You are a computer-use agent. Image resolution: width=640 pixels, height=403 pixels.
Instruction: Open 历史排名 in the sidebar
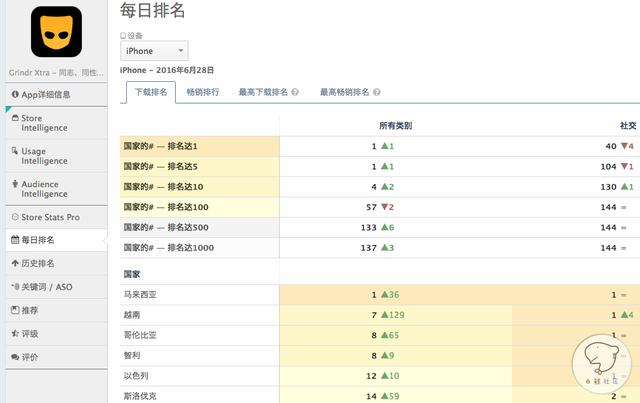(56, 263)
